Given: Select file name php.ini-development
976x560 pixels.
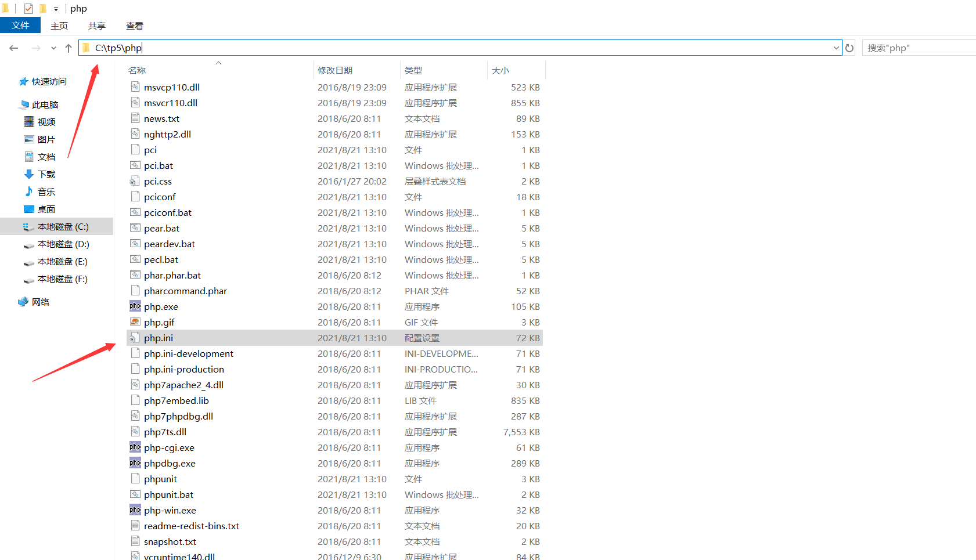Looking at the screenshot, I should pyautogui.click(x=189, y=353).
